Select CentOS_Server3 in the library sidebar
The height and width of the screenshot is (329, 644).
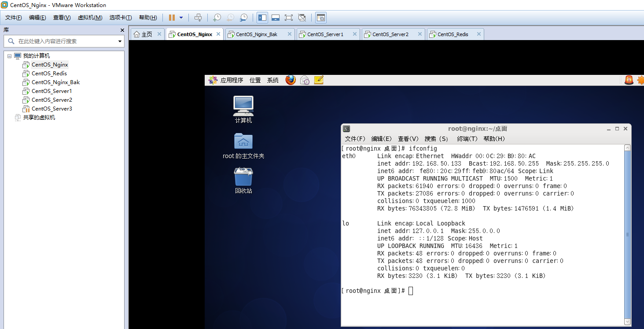(x=51, y=108)
